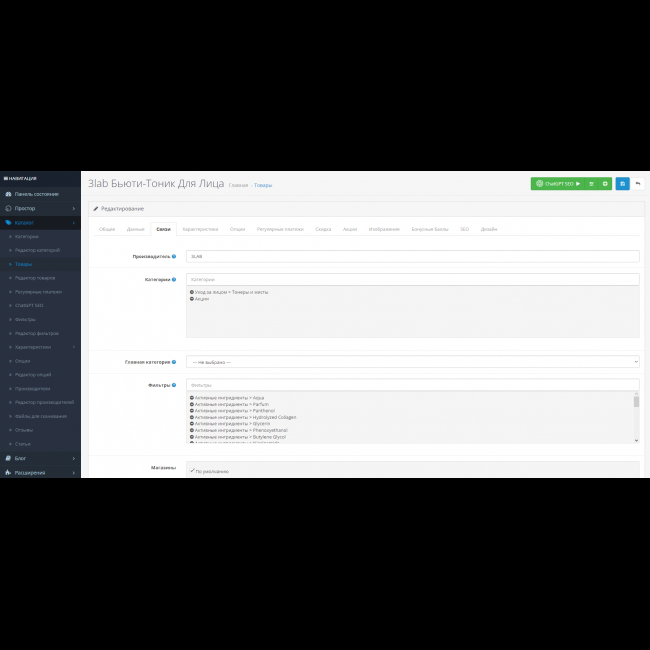650x650 pixels.
Task: Follow the 'Товары' breadcrumb link
Action: click(x=262, y=185)
